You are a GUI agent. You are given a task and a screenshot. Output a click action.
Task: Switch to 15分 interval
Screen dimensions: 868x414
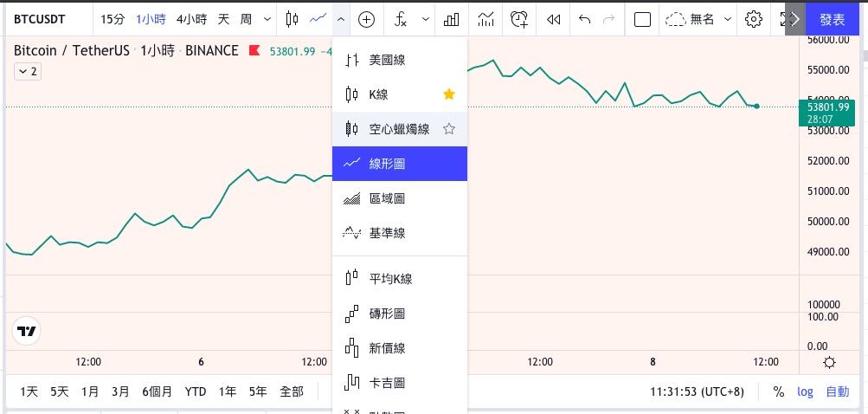click(x=113, y=19)
